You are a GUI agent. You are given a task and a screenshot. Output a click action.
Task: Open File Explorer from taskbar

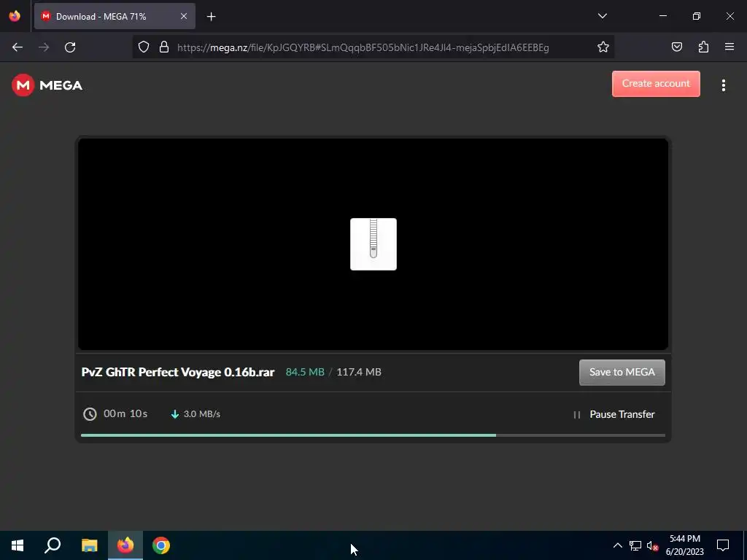coord(90,545)
